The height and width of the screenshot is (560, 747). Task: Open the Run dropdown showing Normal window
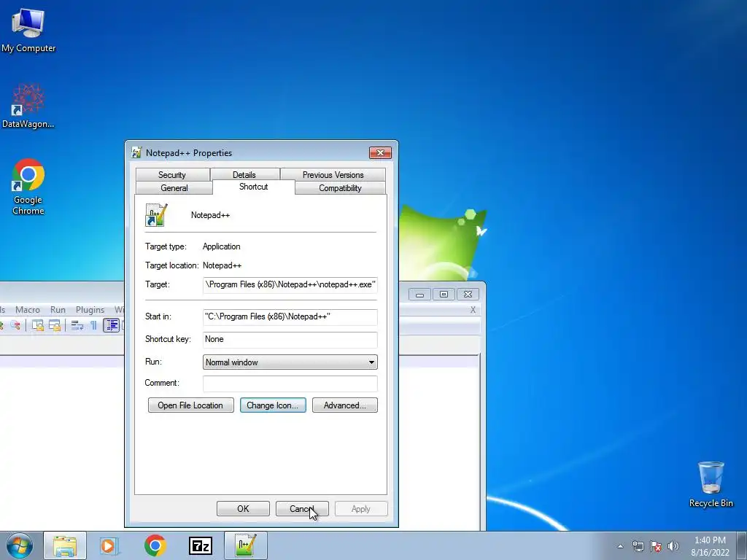tap(290, 362)
